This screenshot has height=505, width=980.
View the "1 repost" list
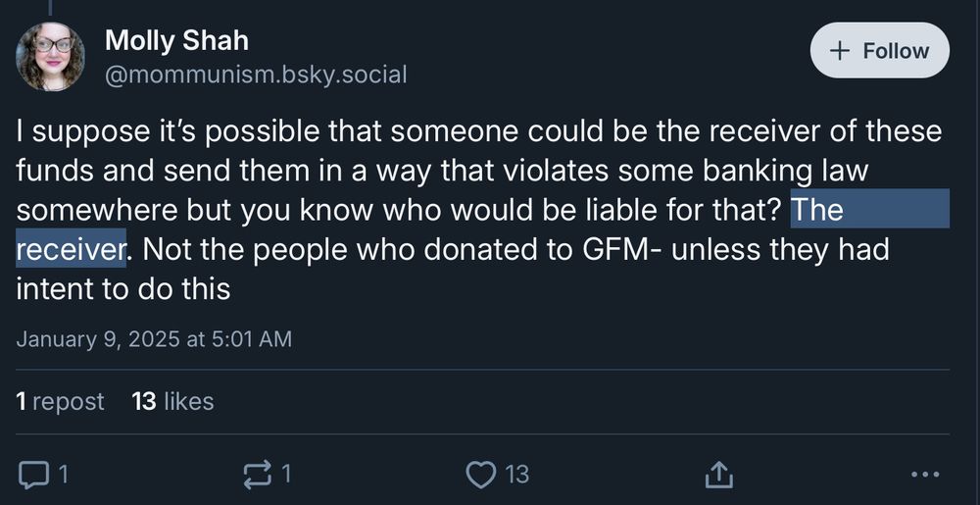point(60,401)
